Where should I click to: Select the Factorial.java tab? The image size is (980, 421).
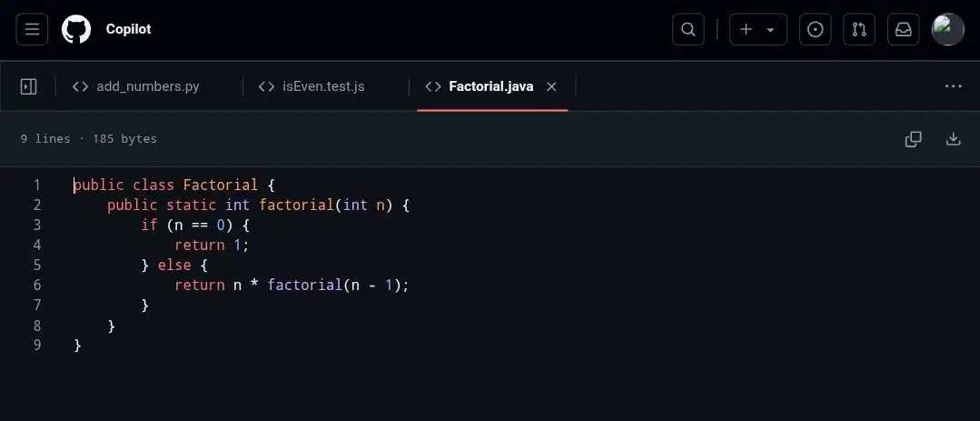[x=490, y=86]
